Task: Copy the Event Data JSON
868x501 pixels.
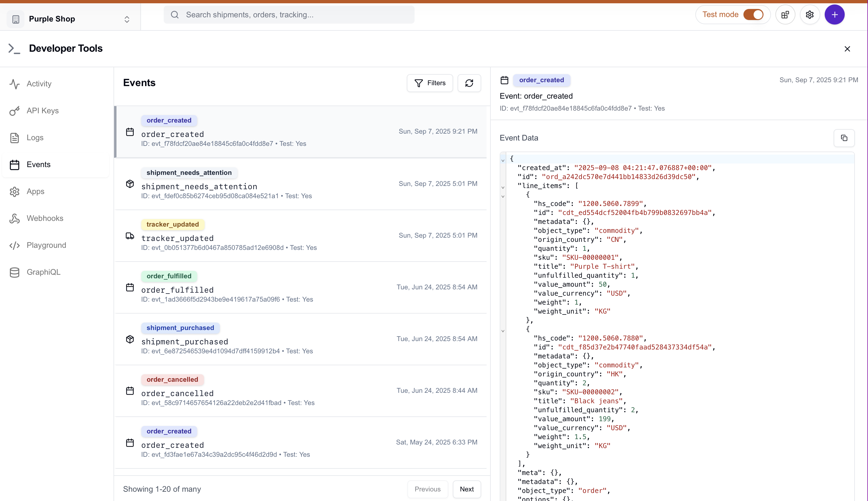Action: (x=844, y=138)
